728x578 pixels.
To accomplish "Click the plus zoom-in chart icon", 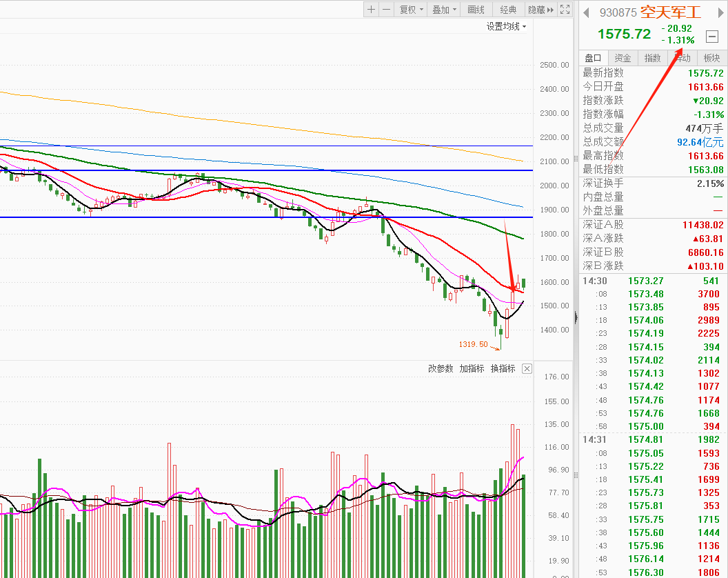I will pyautogui.click(x=372, y=10).
